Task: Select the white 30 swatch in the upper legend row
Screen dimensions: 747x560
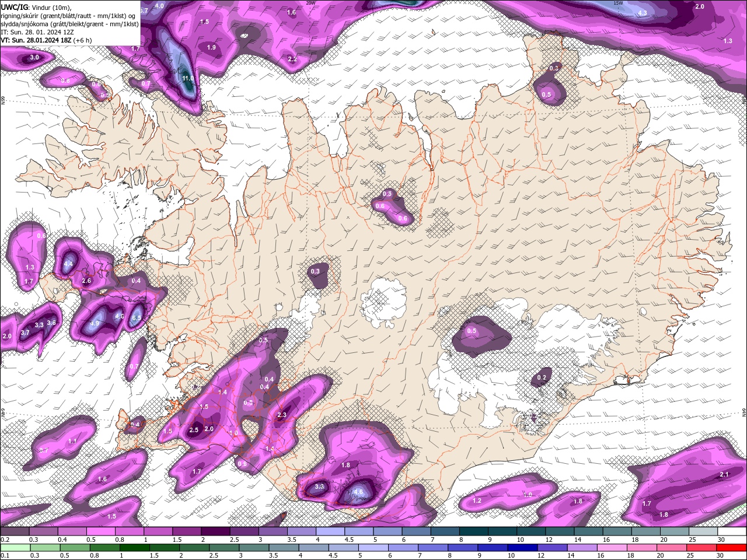Action: pyautogui.click(x=732, y=531)
